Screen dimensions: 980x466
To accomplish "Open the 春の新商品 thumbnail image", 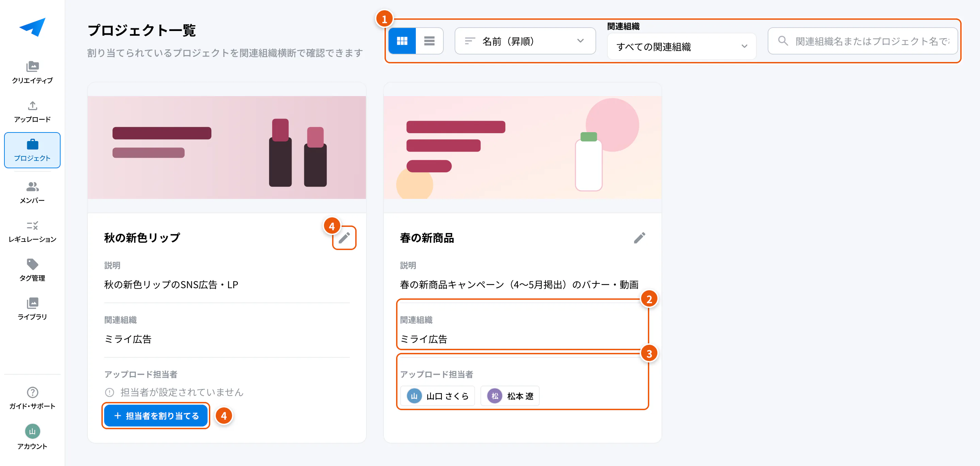I will coord(522,147).
